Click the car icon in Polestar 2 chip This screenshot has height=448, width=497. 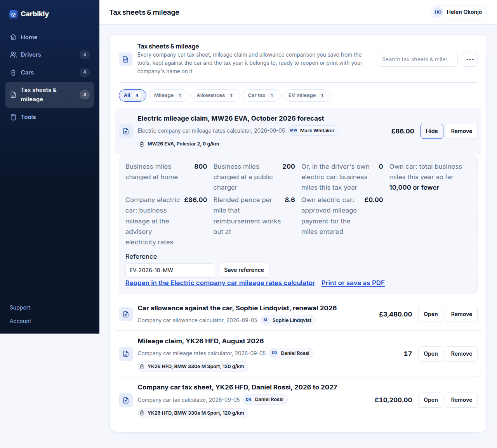click(142, 144)
